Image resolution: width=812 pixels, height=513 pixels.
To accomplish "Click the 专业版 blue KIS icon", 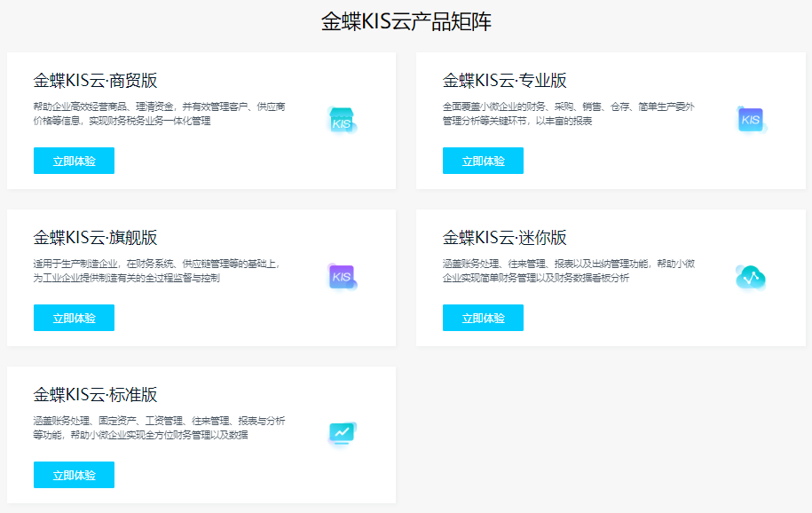I will click(x=751, y=120).
